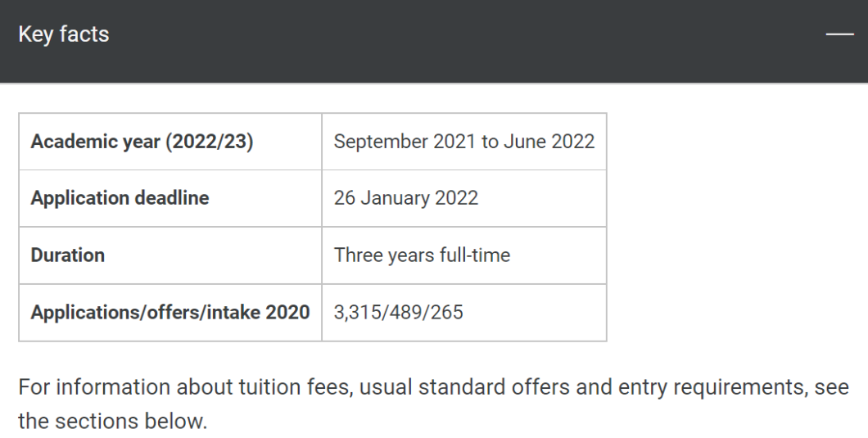Click the September 2021 to June 2022 value

(464, 142)
